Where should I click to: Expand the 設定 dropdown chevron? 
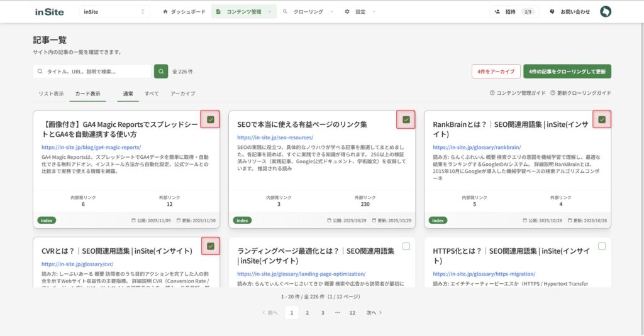pos(374,12)
